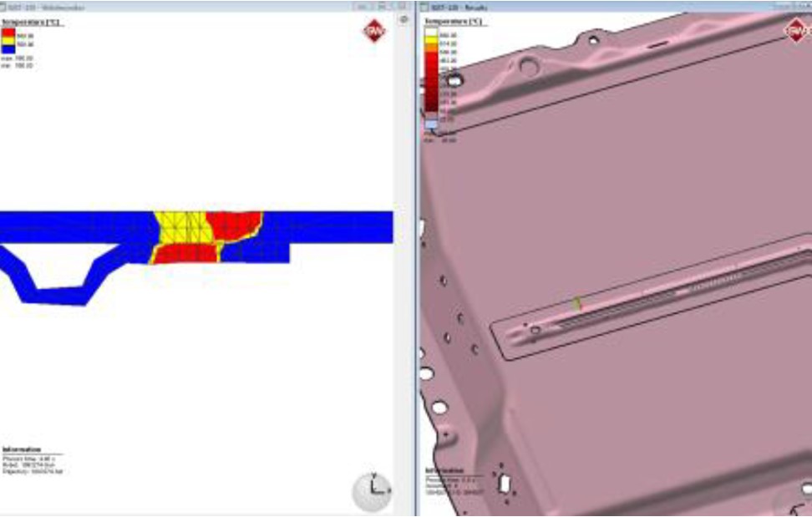Viewport: 812px width, 517px height.
Task: Click the Temperature legend title in left view
Action: tap(33, 22)
